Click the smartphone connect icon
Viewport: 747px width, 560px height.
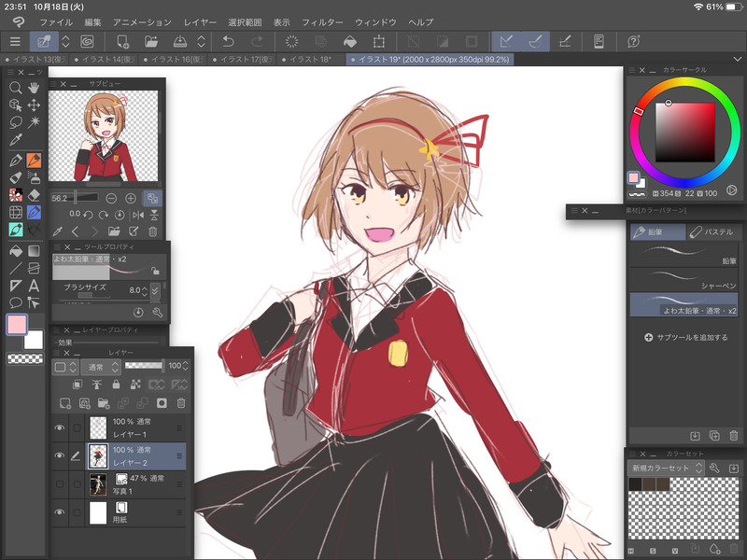[599, 42]
